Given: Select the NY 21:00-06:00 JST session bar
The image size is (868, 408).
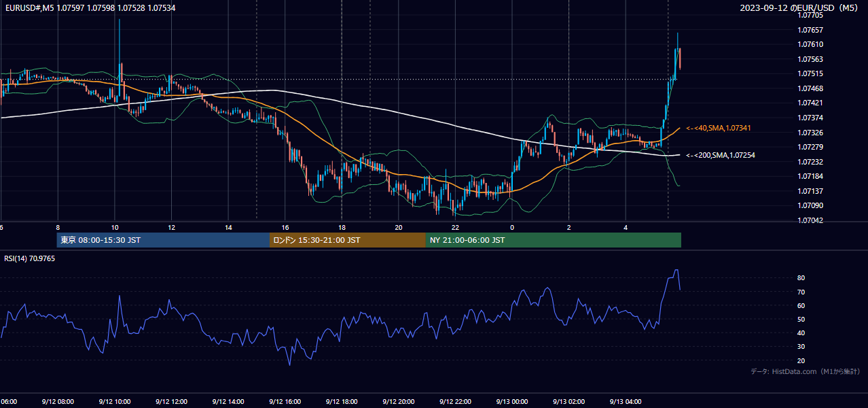Looking at the screenshot, I should (x=554, y=240).
